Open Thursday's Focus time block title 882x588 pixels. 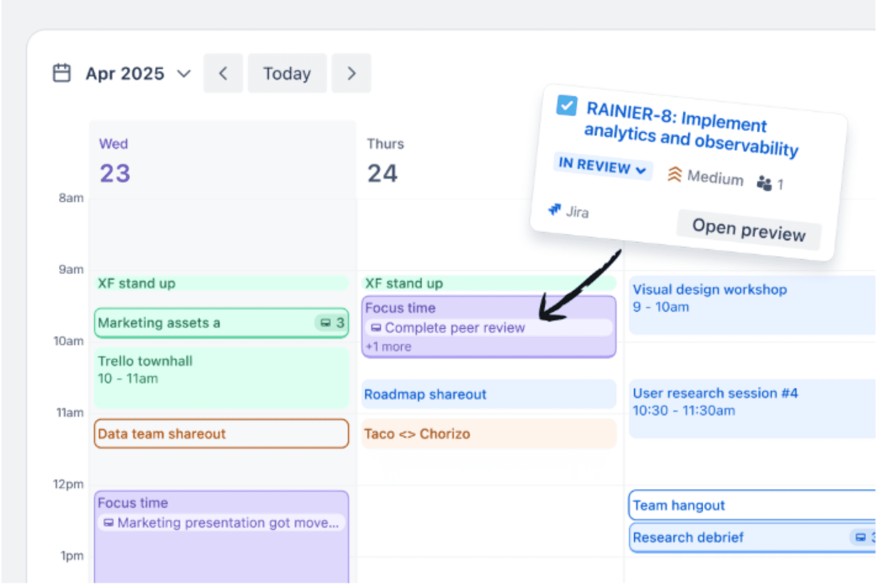400,309
